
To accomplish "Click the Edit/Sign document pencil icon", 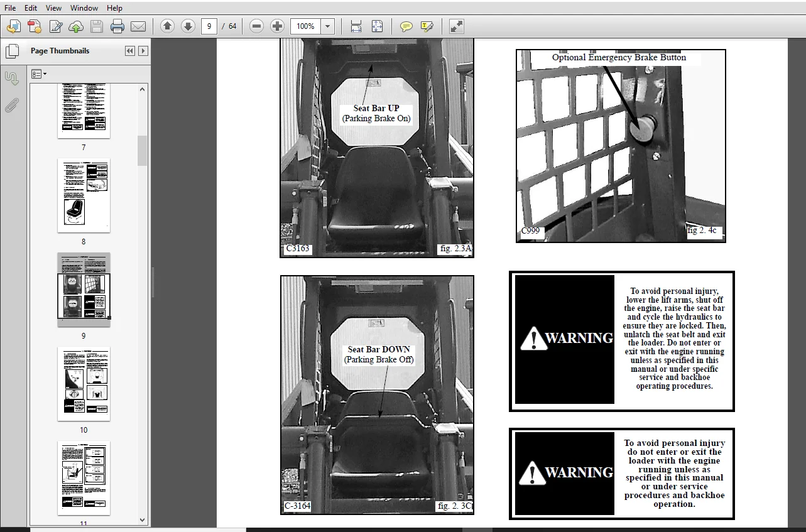I will (x=55, y=26).
